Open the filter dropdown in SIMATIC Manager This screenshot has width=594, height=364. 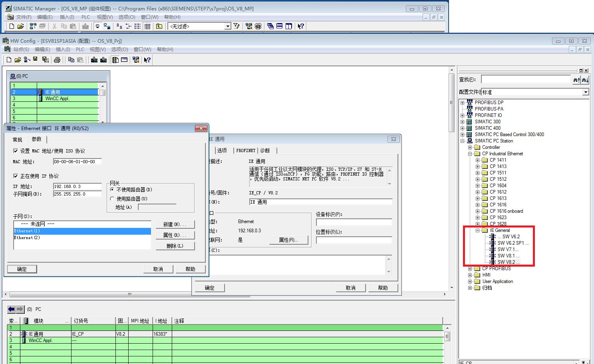(228, 26)
